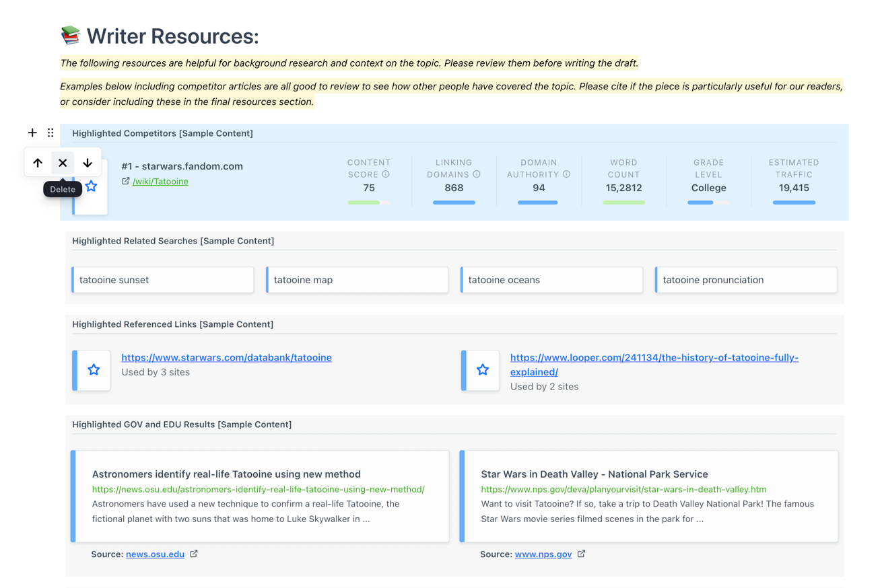Click the Content Score progress bar
This screenshot has width=882, height=588.
[x=369, y=203]
